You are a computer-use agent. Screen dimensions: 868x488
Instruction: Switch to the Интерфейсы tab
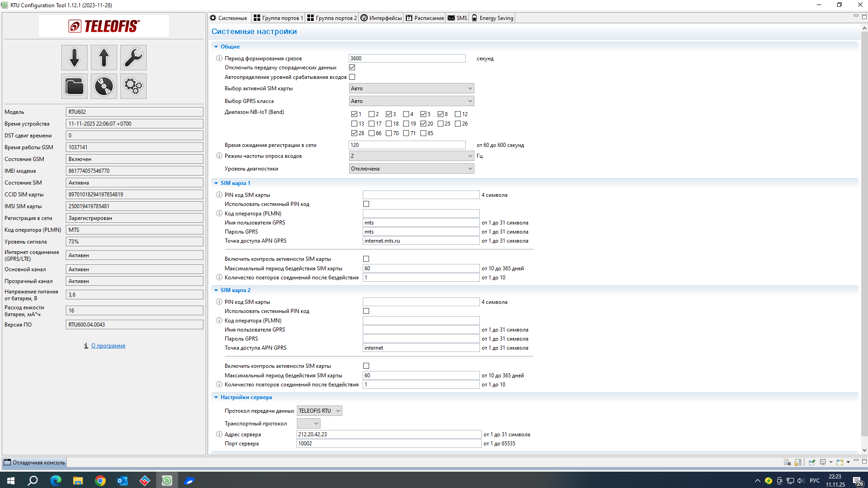coord(381,18)
